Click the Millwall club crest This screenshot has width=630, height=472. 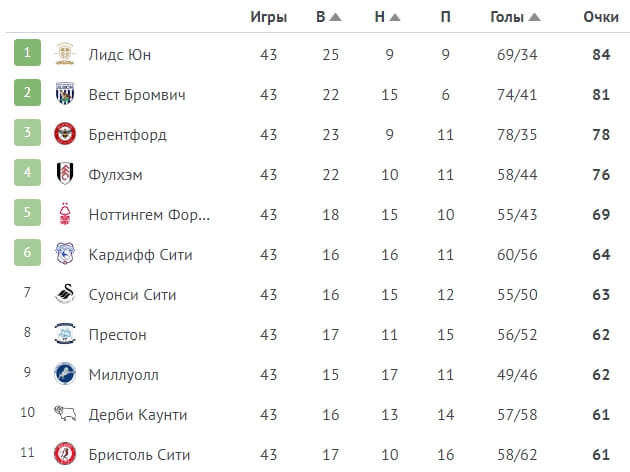tap(65, 374)
